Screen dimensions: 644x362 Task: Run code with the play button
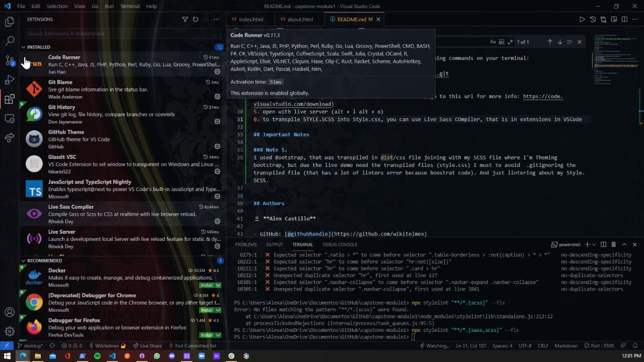click(x=582, y=19)
